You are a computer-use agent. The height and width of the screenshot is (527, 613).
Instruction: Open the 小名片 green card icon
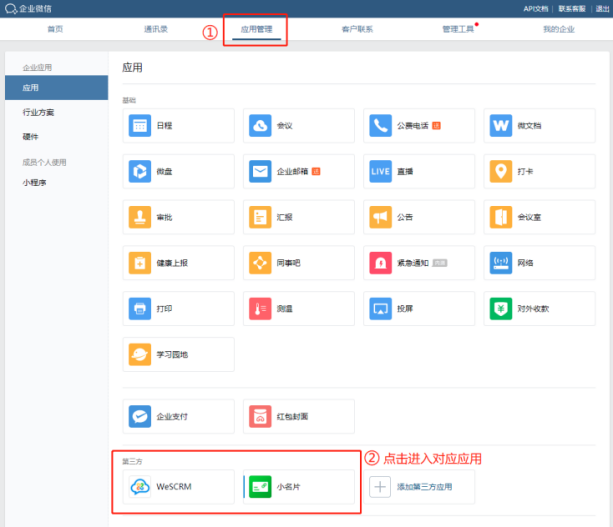(260, 487)
